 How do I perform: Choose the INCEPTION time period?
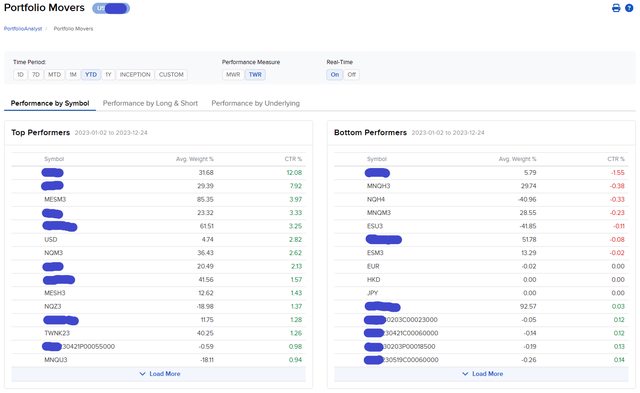click(x=135, y=75)
